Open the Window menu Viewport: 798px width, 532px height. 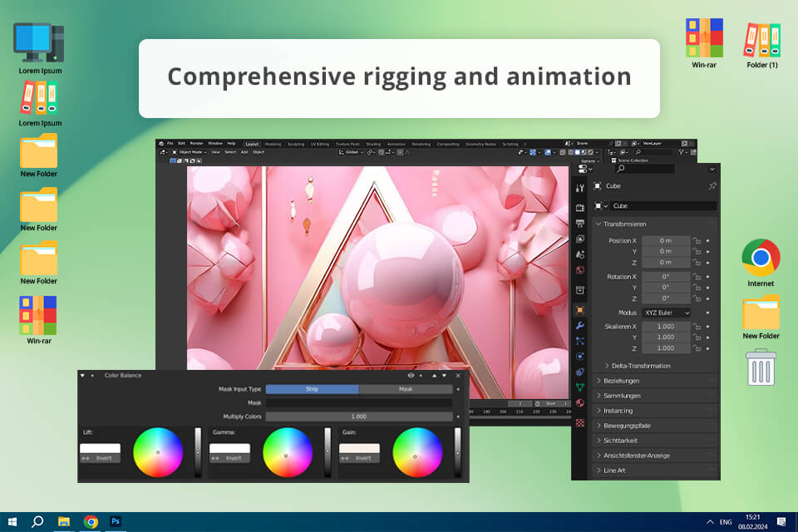pos(214,144)
